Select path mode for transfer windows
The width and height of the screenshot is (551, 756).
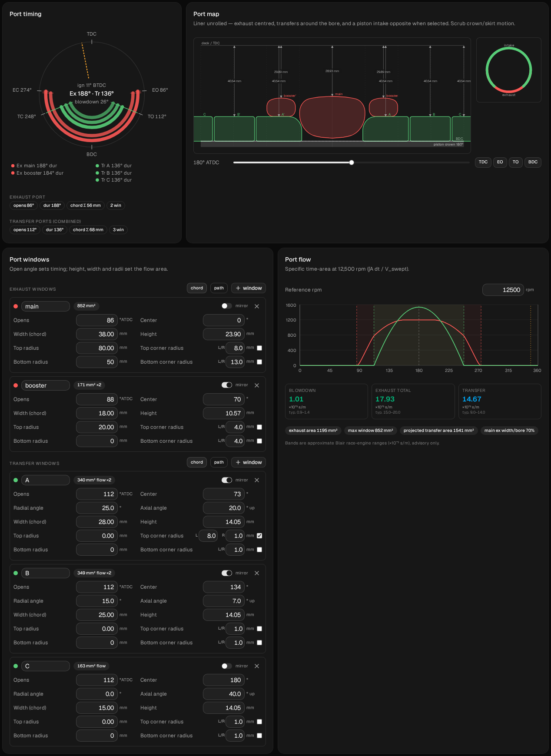[x=219, y=462]
